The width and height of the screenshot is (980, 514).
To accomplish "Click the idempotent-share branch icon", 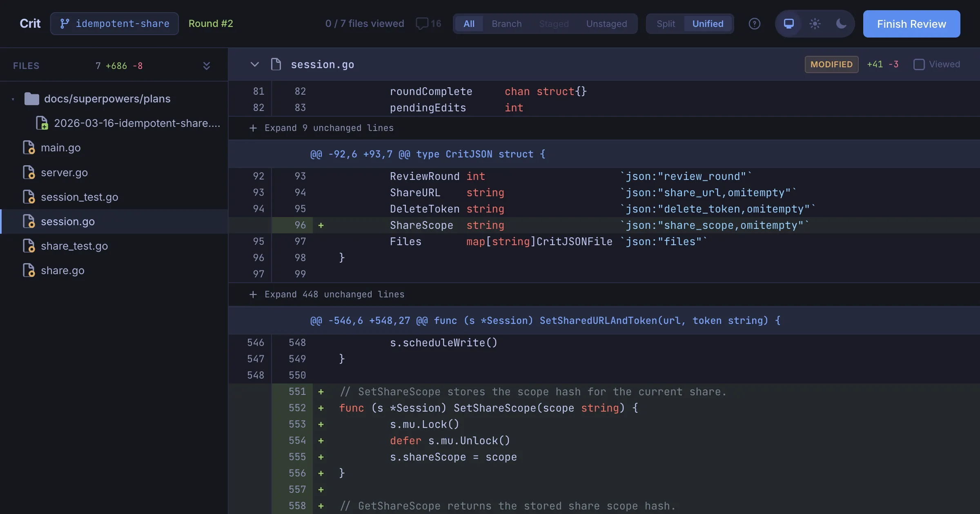I will [x=65, y=24].
